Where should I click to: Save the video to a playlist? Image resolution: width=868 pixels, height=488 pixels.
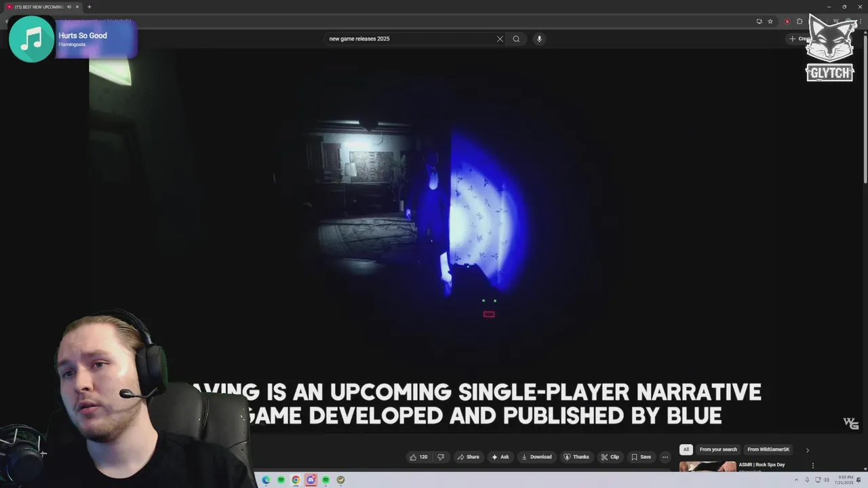coord(641,457)
